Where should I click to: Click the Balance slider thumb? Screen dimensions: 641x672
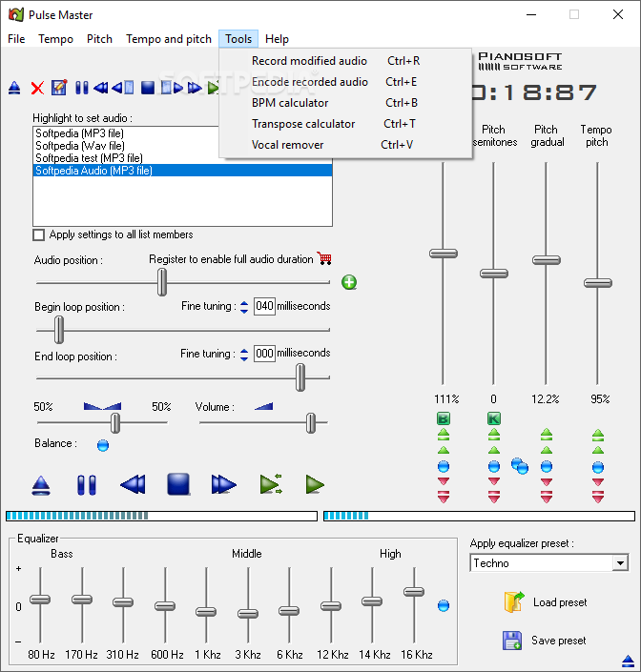pyautogui.click(x=115, y=423)
